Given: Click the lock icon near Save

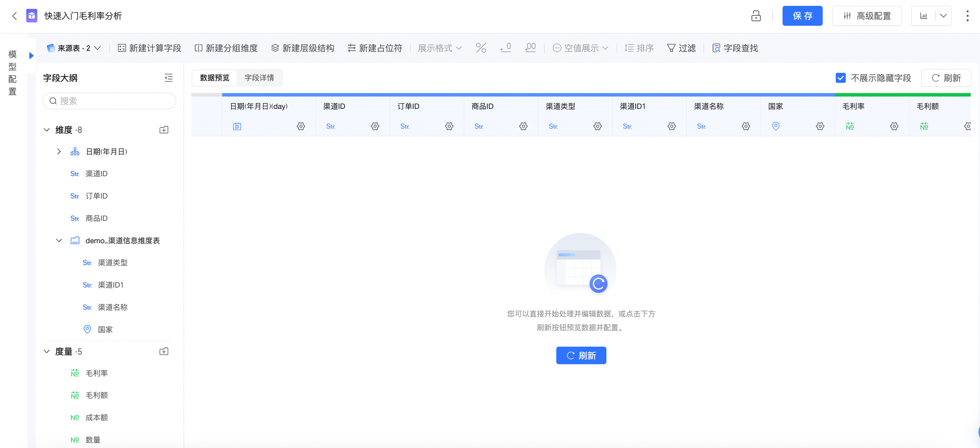Looking at the screenshot, I should [x=755, y=16].
